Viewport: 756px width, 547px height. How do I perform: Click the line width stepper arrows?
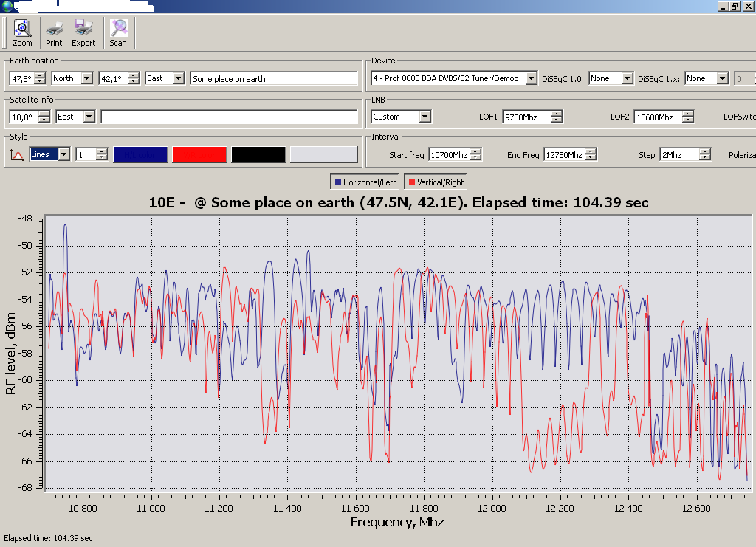click(x=102, y=155)
